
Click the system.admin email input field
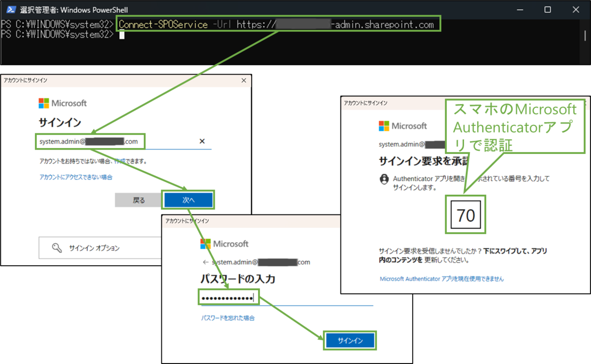click(x=125, y=142)
